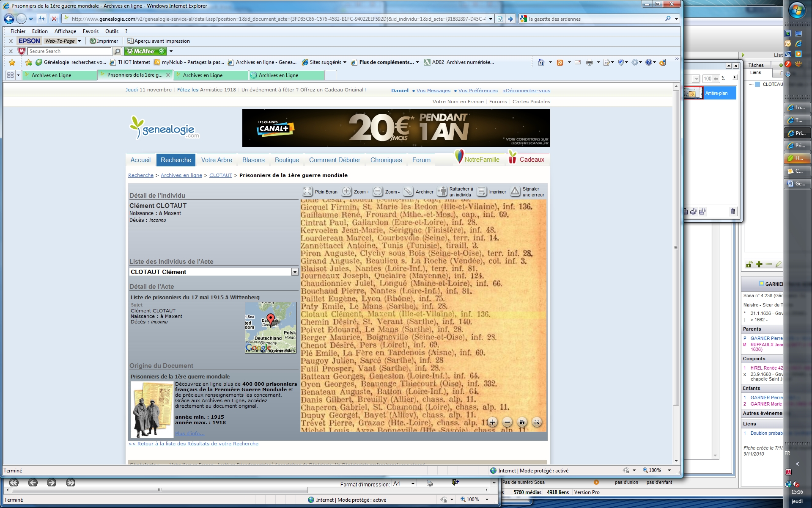Click the McAfee Secure Search field
The width and height of the screenshot is (812, 508).
coord(69,51)
